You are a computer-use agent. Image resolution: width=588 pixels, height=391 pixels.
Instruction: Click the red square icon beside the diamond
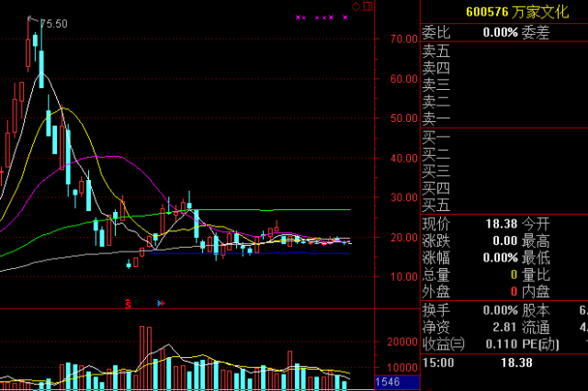(x=367, y=6)
